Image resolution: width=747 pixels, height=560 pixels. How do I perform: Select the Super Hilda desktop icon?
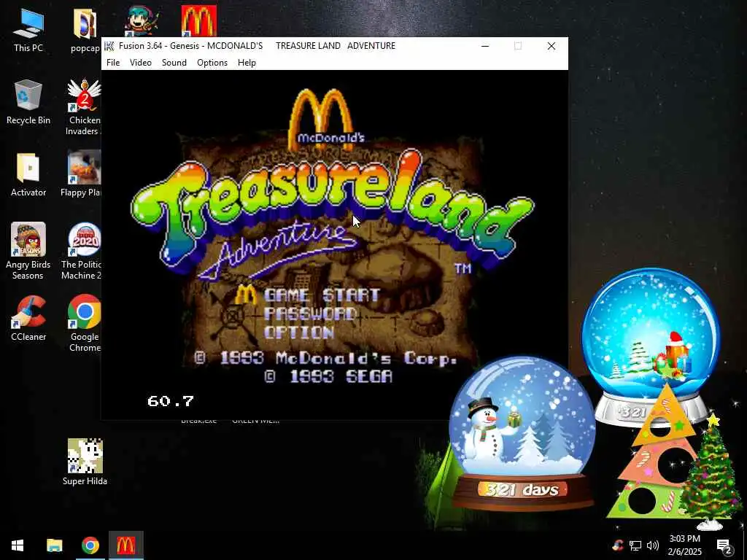tap(85, 462)
